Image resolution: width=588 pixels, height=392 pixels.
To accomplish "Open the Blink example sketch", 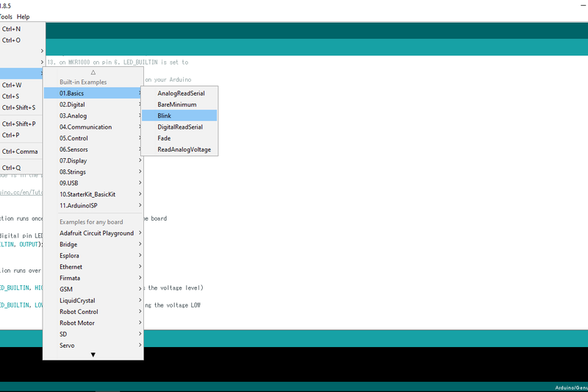I will 179,115.
